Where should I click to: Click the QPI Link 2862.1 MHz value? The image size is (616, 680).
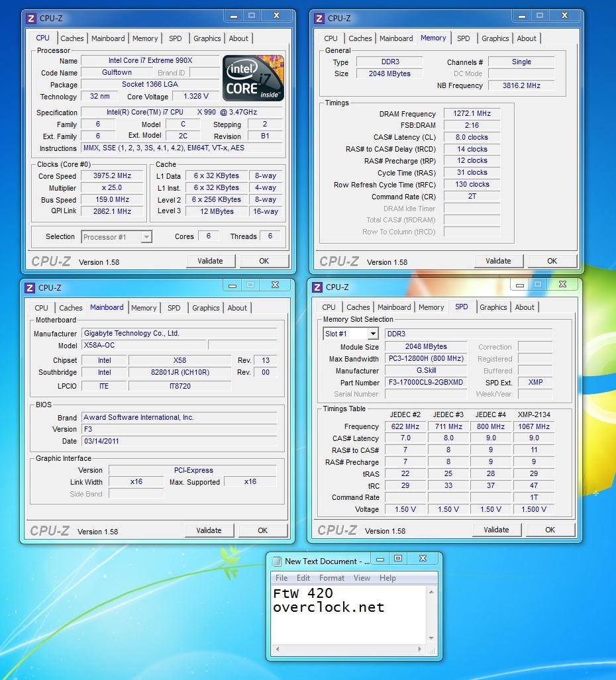113,211
